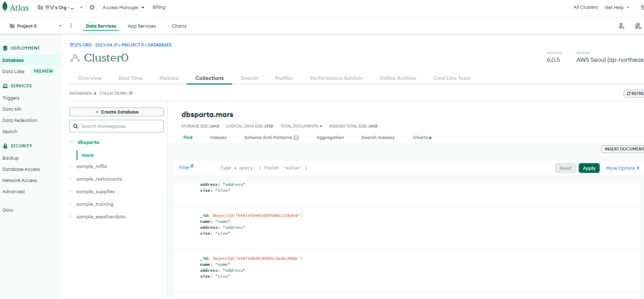Select the mars collection
Screen dimensions: 644x299
click(x=87, y=155)
